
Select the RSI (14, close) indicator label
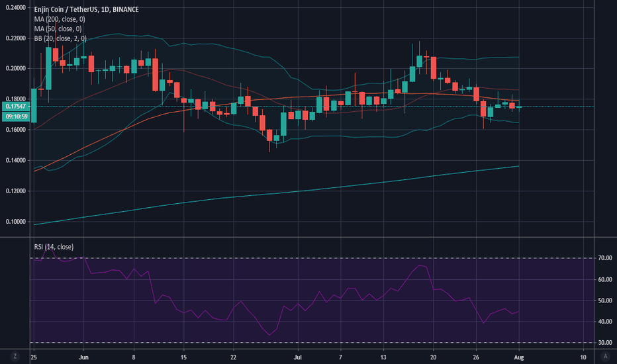point(54,247)
